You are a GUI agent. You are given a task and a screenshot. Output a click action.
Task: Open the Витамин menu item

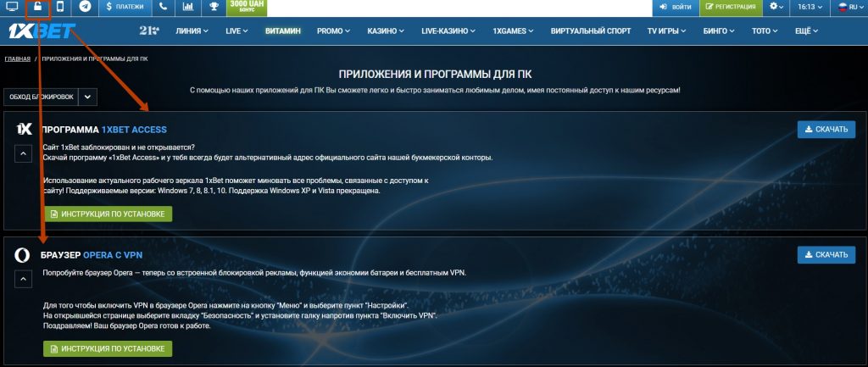[x=283, y=31]
